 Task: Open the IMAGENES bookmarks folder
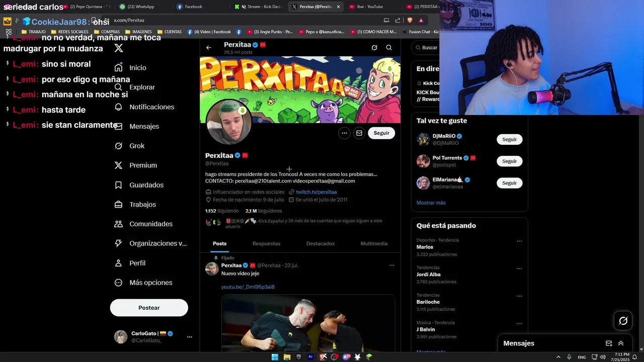[x=139, y=32]
